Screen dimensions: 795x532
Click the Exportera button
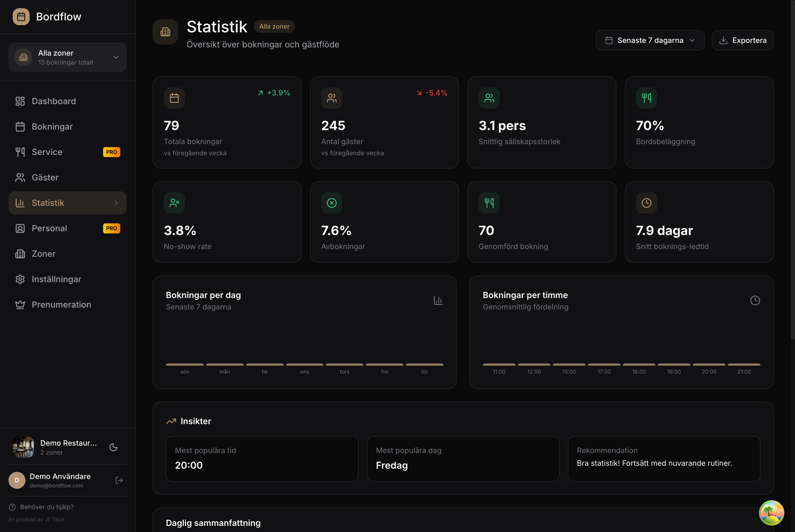pyautogui.click(x=743, y=40)
